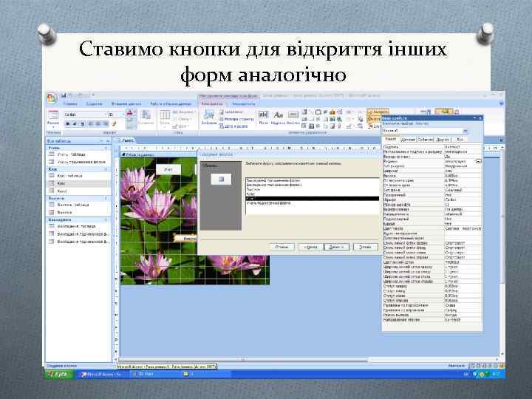
Task: Add a title with Заголовок
Action: point(231,112)
